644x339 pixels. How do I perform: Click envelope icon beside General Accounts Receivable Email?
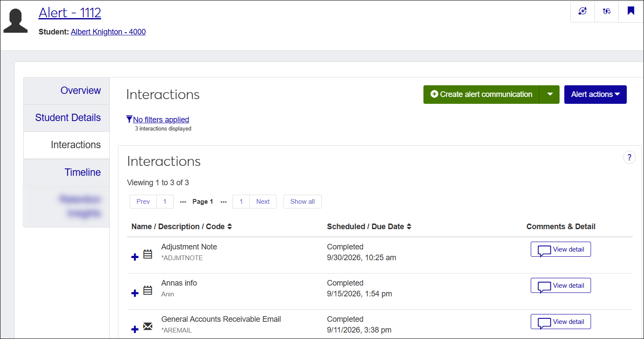[148, 327]
